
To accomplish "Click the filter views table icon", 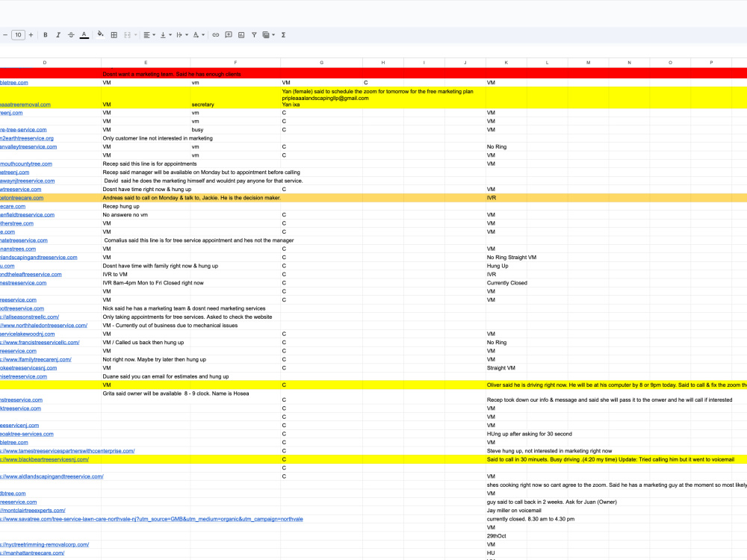I will [266, 35].
